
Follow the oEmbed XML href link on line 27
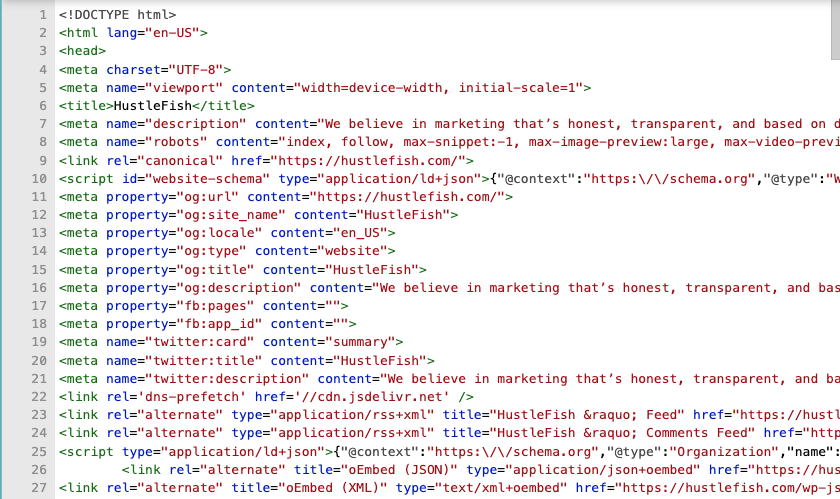tap(731, 488)
